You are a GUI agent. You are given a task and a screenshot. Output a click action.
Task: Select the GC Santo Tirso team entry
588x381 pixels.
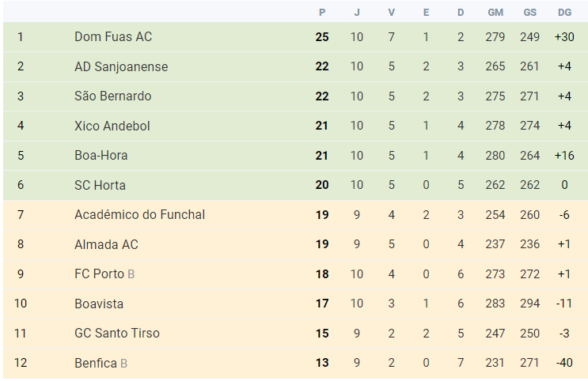pos(116,333)
